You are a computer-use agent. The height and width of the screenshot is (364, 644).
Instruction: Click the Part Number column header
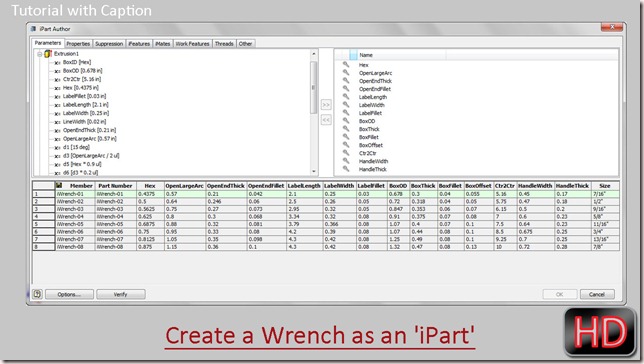click(x=115, y=186)
